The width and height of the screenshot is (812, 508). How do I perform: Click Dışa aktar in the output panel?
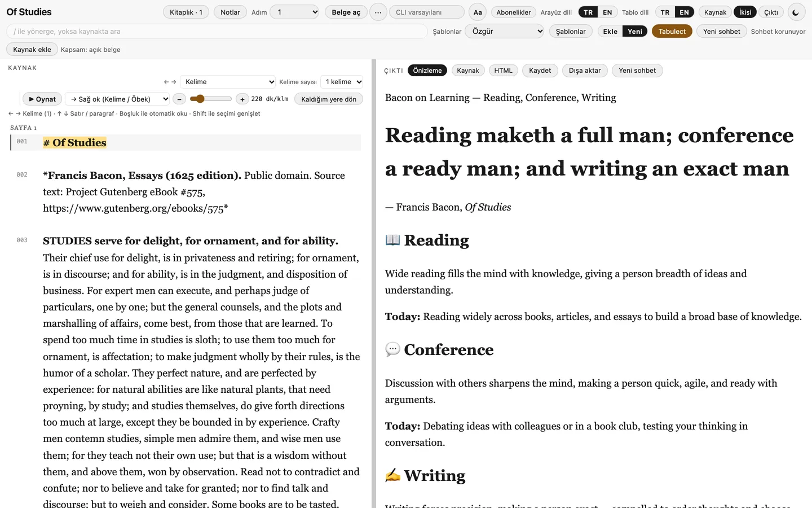pos(585,71)
